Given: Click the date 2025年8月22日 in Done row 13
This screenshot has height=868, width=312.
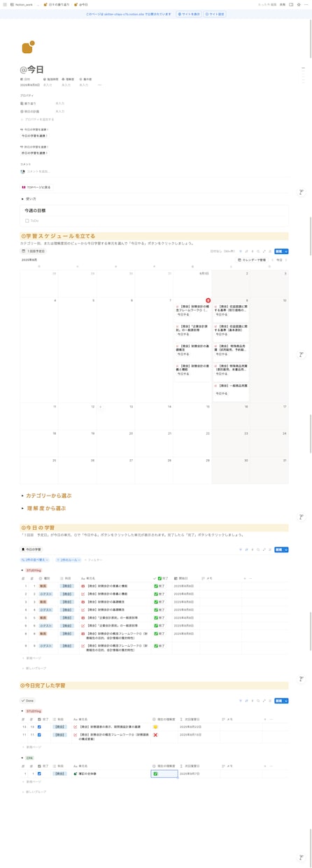Looking at the screenshot, I should (x=190, y=727).
